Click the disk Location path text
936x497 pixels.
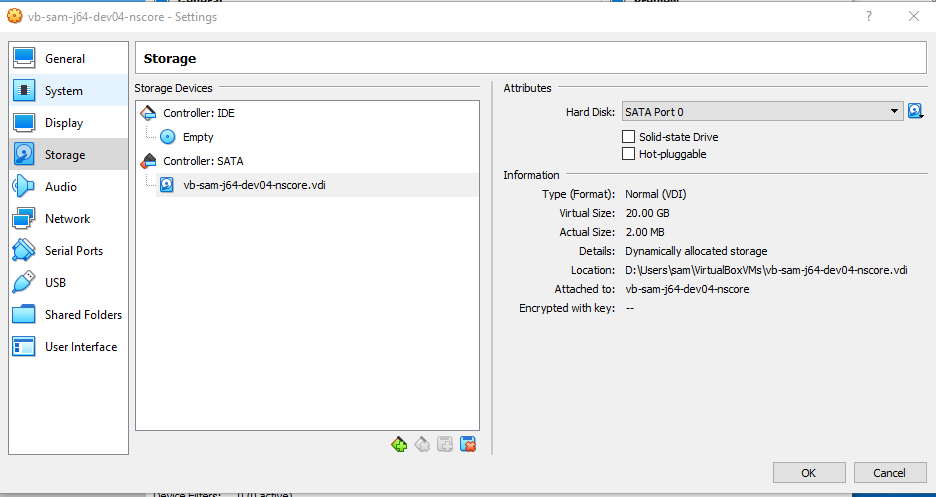pyautogui.click(x=766, y=270)
